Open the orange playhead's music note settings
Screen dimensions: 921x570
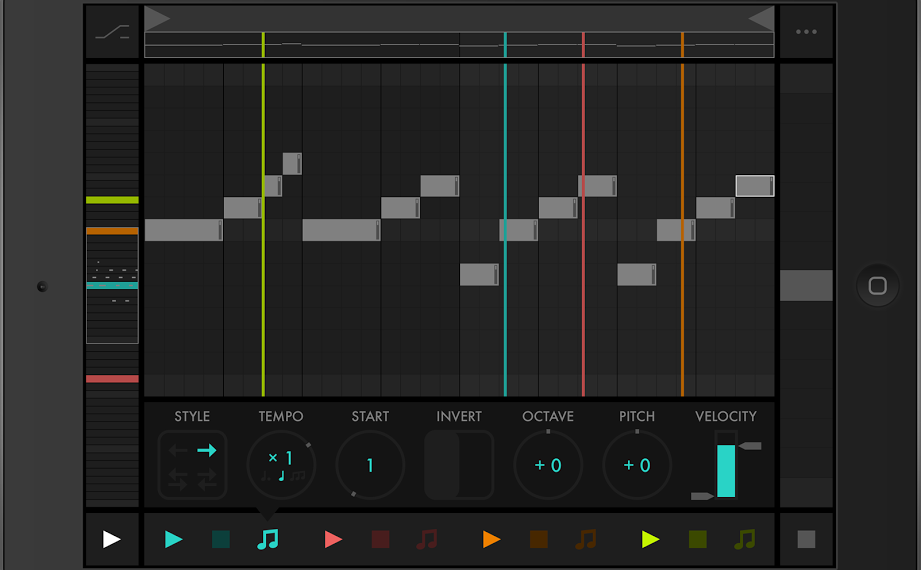(x=586, y=540)
